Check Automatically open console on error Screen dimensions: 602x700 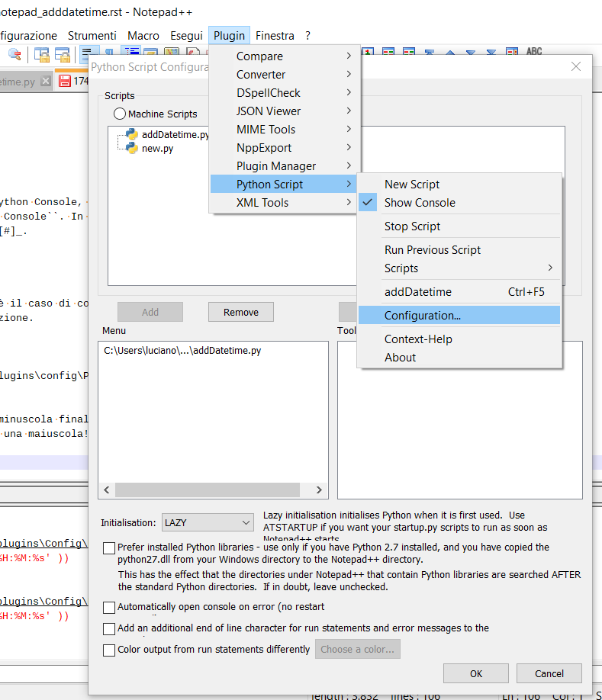[109, 608]
